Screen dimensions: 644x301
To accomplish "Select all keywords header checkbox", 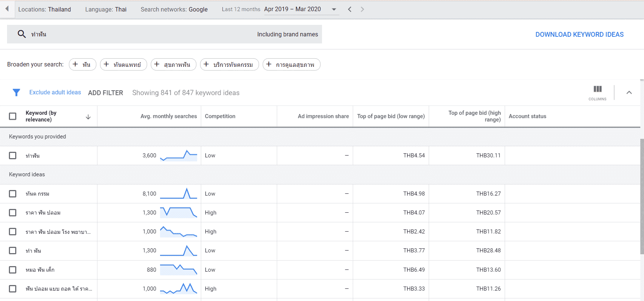I will pos(13,116).
